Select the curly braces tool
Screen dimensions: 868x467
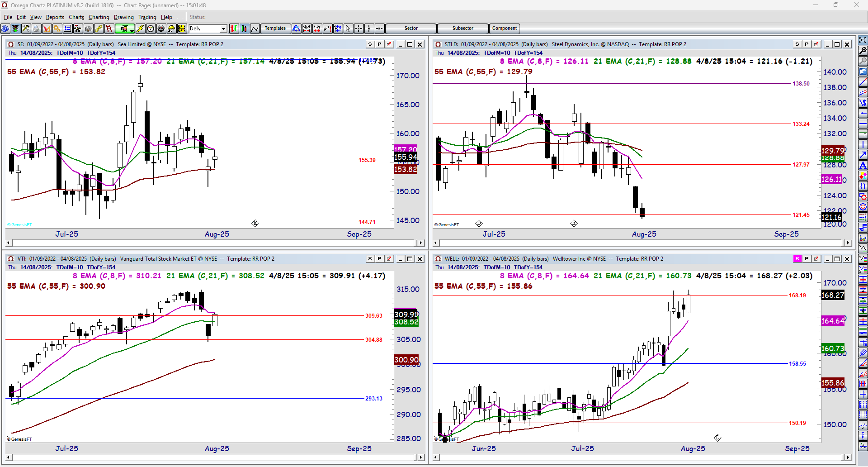[863, 186]
